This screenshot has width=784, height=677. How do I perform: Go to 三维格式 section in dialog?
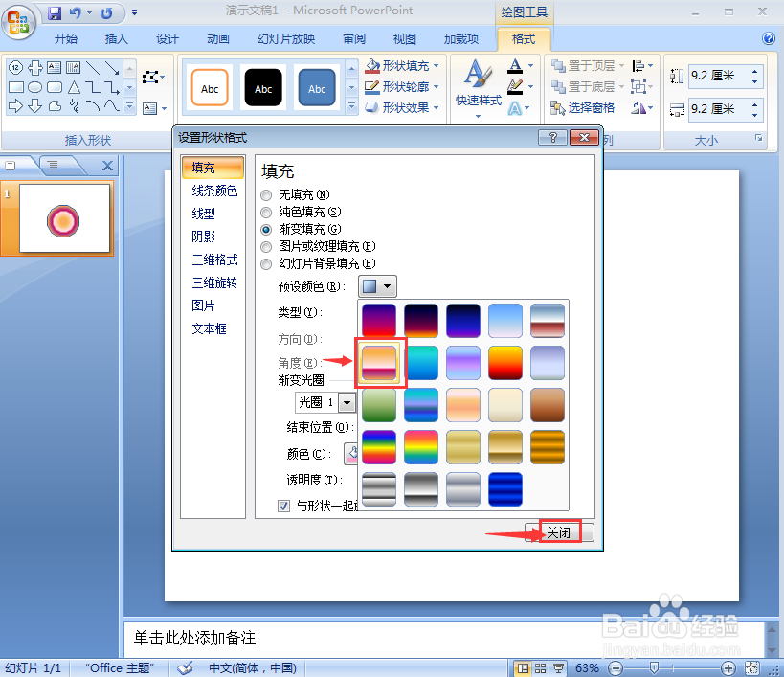tap(214, 260)
